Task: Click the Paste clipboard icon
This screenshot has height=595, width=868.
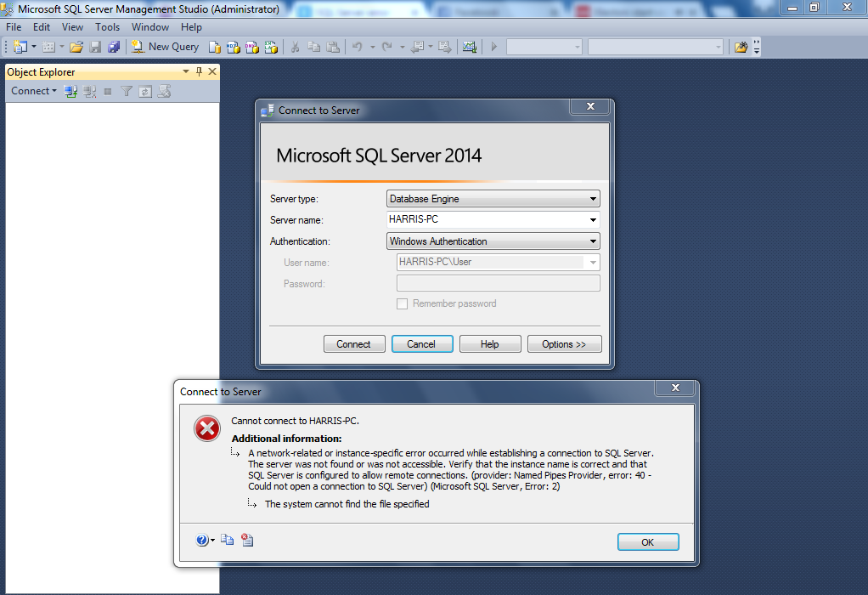Action: click(x=333, y=47)
